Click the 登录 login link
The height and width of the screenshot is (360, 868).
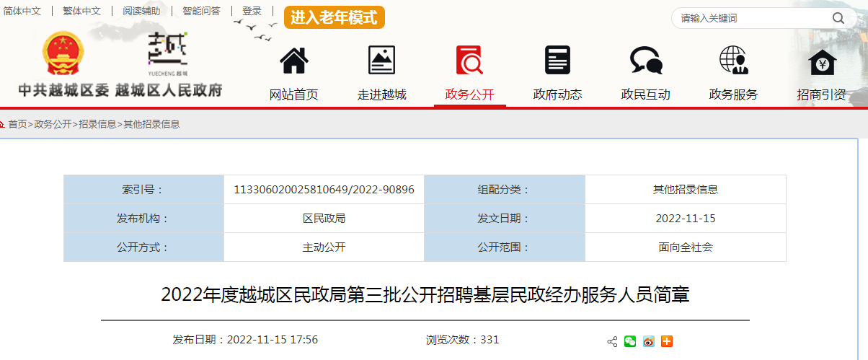(x=252, y=12)
